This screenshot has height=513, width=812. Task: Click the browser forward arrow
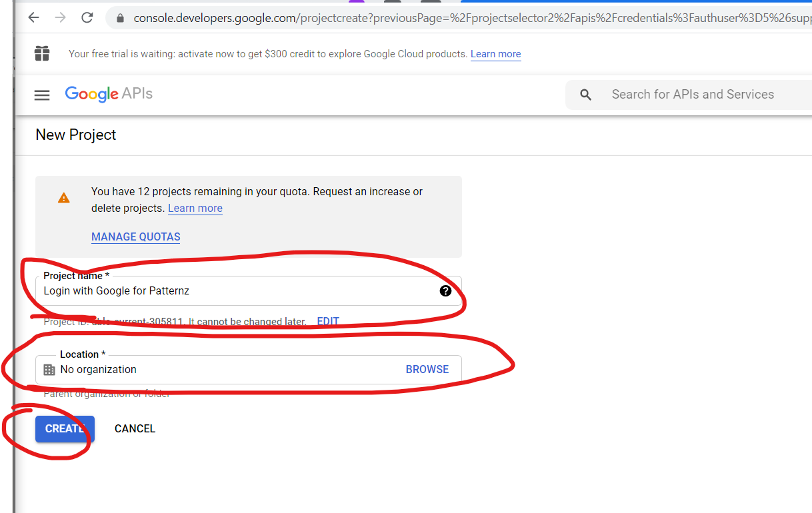pos(60,18)
